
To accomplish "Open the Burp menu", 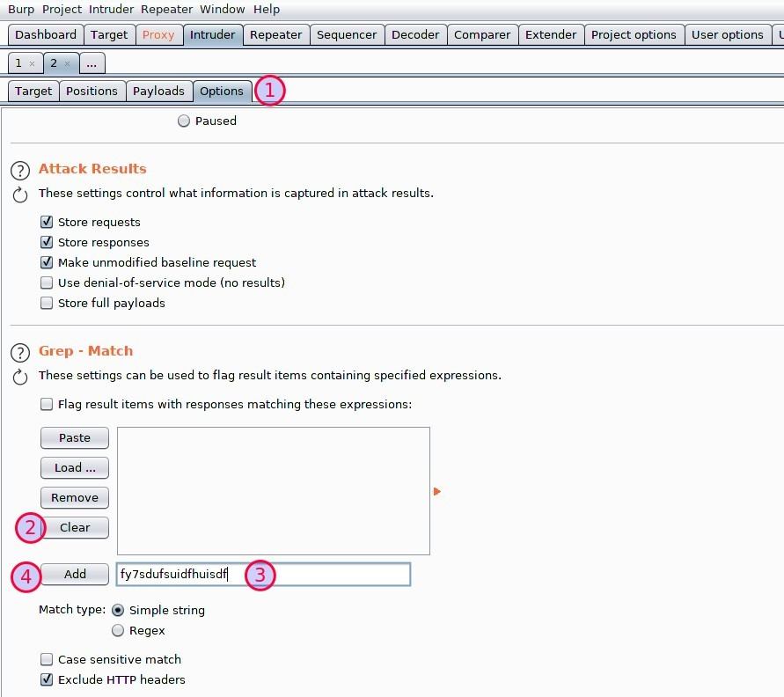I will pyautogui.click(x=21, y=9).
